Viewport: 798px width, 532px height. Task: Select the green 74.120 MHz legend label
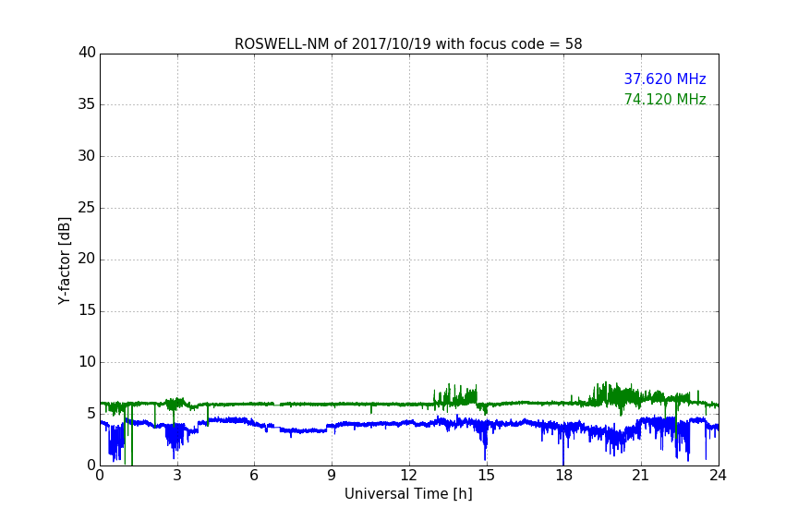coord(665,99)
